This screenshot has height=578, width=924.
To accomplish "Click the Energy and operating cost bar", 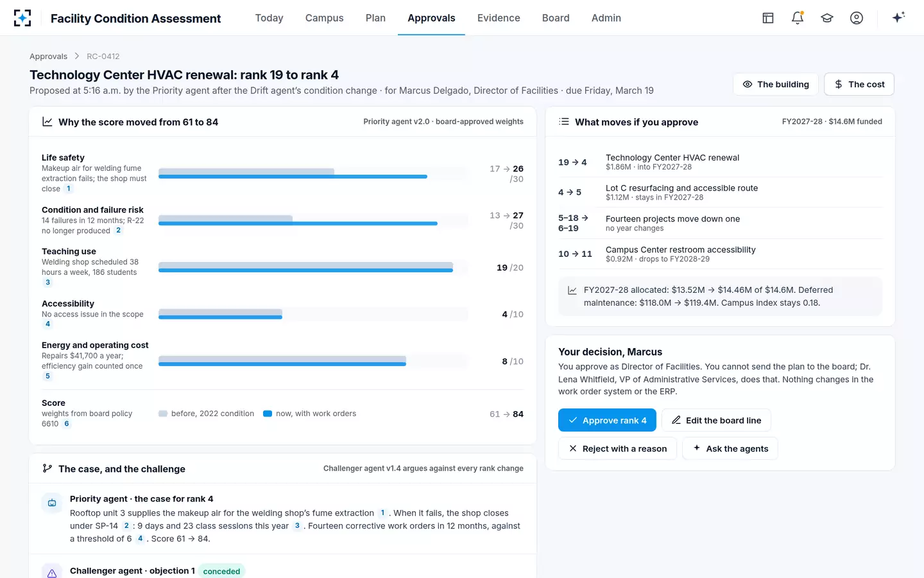I will 312,361.
